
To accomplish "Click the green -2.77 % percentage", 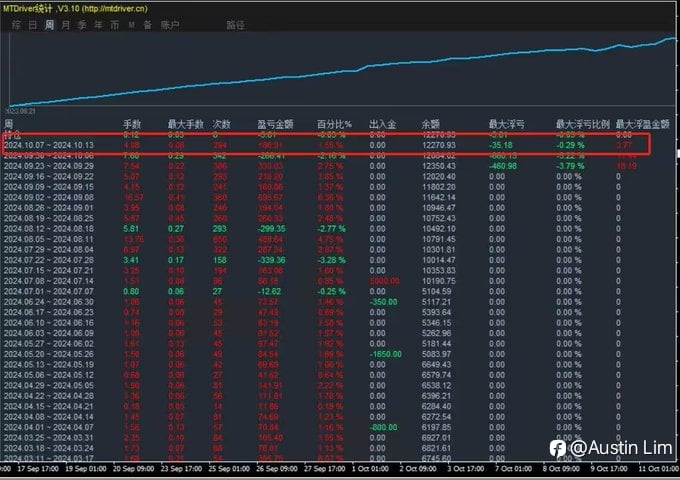I will (x=331, y=229).
